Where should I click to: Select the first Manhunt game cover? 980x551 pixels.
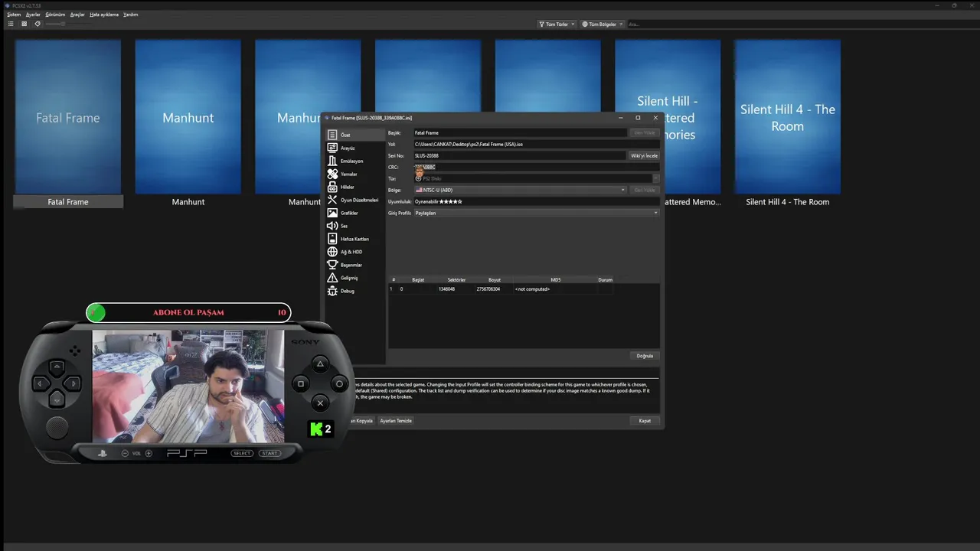coord(188,117)
